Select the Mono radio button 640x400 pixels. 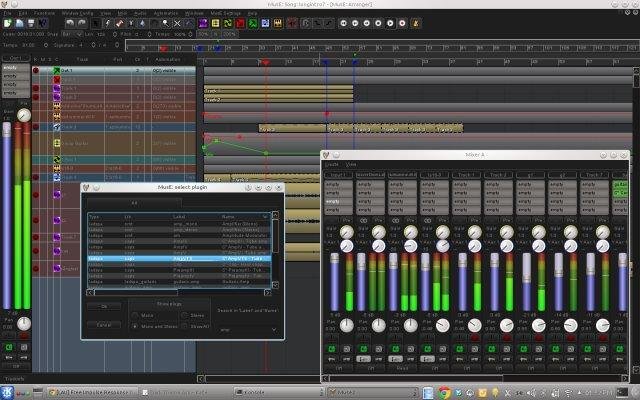[x=136, y=315]
